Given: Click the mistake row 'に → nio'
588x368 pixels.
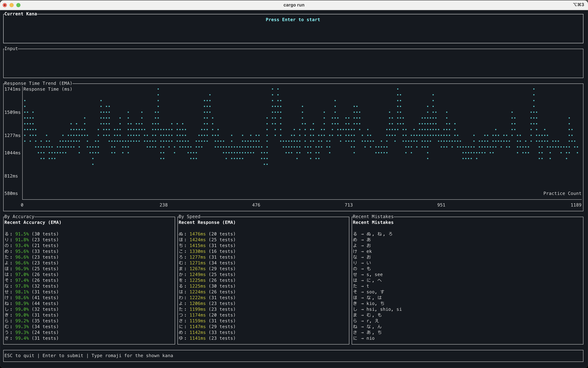Looking at the screenshot, I should tap(364, 338).
